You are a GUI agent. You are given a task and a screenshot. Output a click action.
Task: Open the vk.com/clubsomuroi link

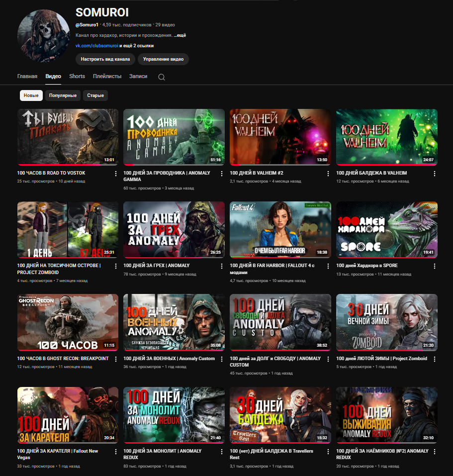(97, 46)
